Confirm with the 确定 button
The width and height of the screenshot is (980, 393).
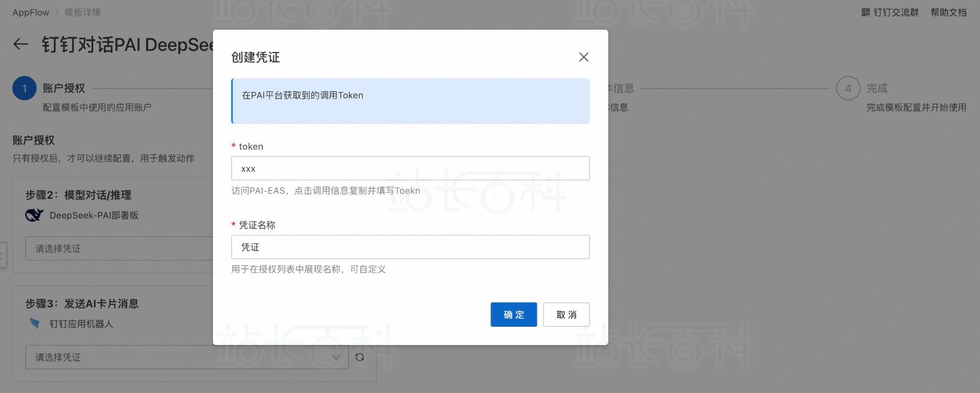pyautogui.click(x=513, y=315)
